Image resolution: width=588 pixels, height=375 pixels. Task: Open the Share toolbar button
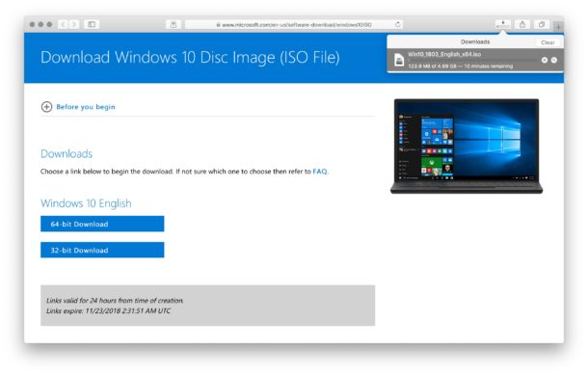pos(522,24)
